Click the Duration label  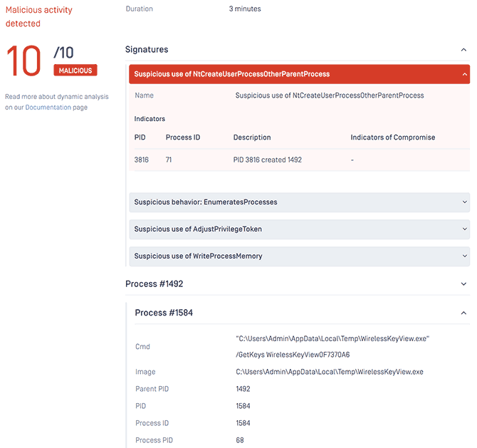(x=140, y=9)
